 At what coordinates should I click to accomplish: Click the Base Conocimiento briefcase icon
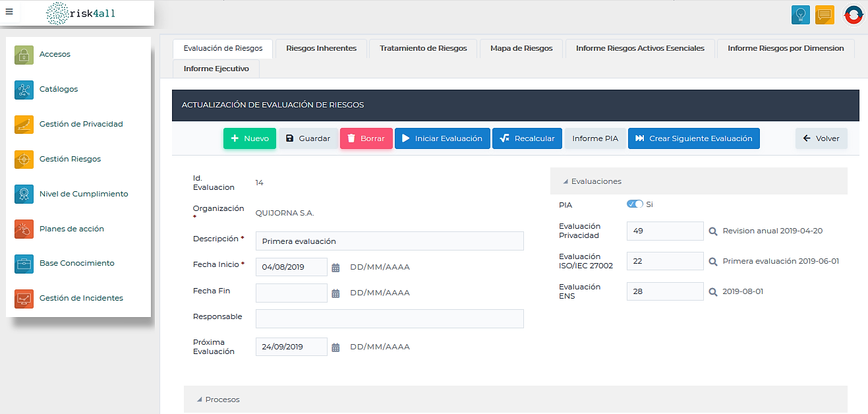(x=24, y=264)
